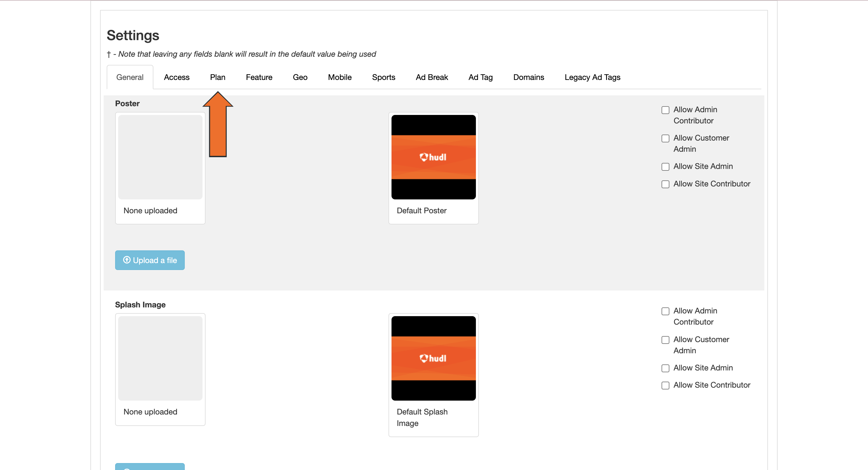Enable Splash Image Allow Admin Contributor

665,311
